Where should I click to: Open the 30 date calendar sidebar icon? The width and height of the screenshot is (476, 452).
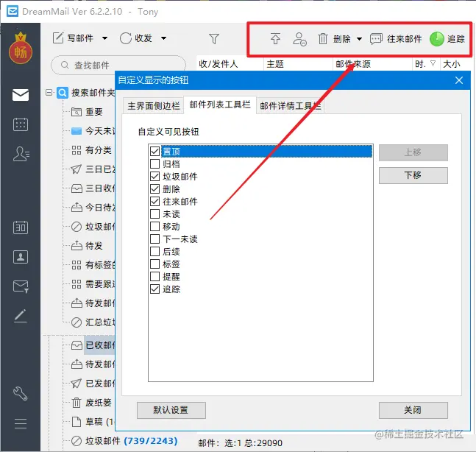pos(21,227)
